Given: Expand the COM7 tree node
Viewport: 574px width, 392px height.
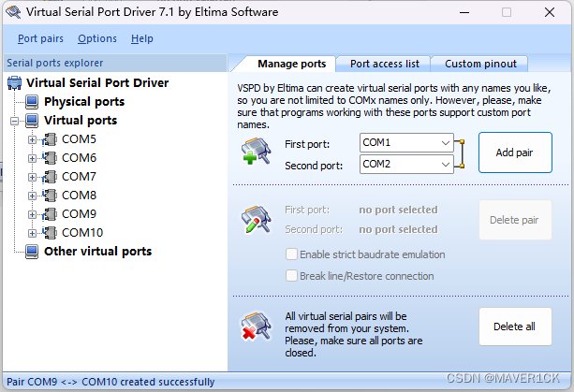Looking at the screenshot, I should 32,177.
